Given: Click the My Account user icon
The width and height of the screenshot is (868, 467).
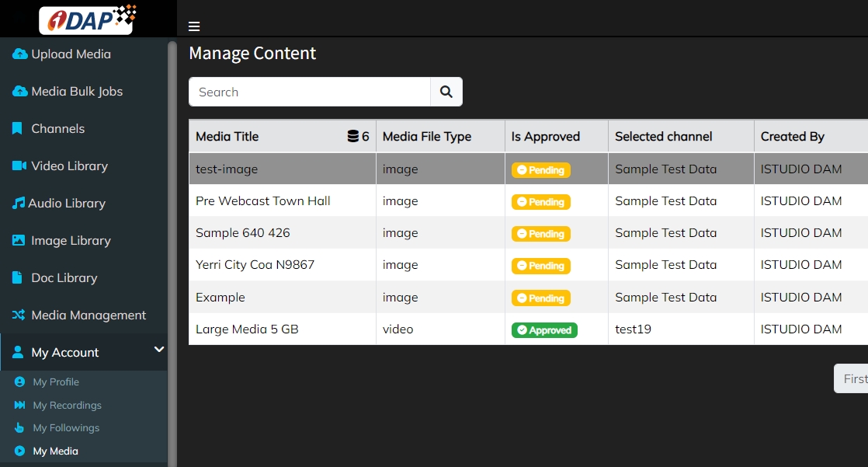Looking at the screenshot, I should pyautogui.click(x=18, y=352).
